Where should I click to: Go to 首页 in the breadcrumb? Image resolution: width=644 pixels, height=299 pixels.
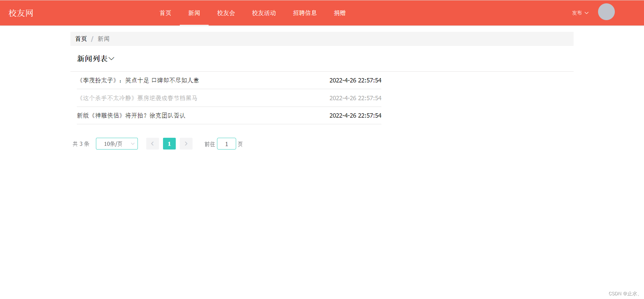81,39
